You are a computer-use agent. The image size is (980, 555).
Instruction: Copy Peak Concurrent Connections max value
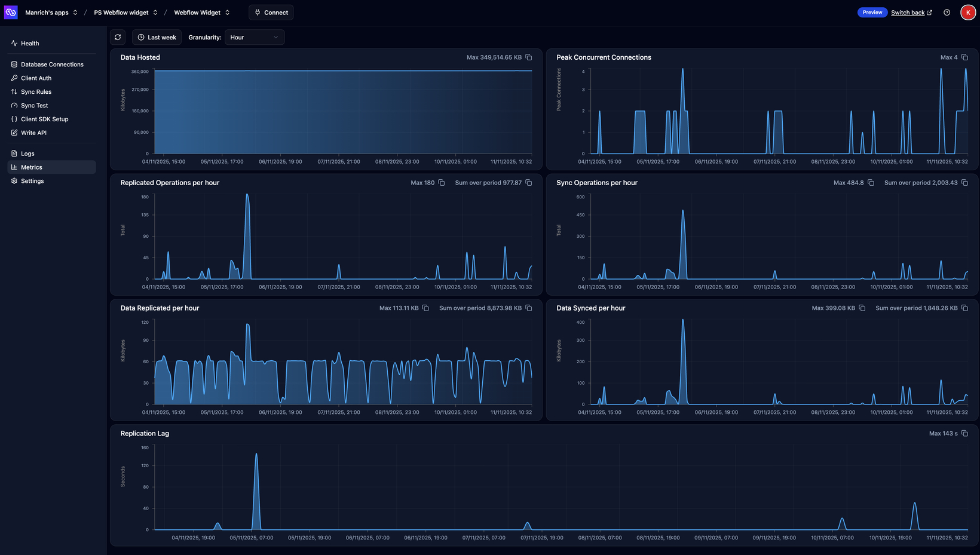(x=964, y=57)
